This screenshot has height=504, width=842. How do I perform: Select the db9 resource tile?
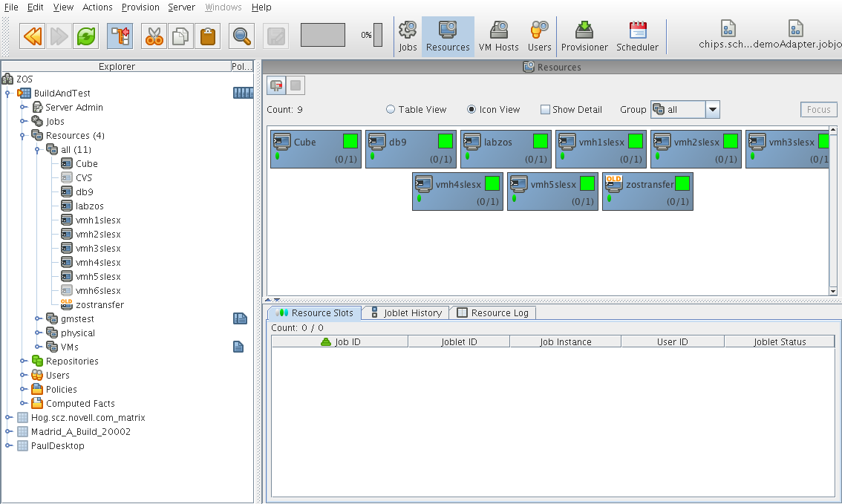(411, 148)
